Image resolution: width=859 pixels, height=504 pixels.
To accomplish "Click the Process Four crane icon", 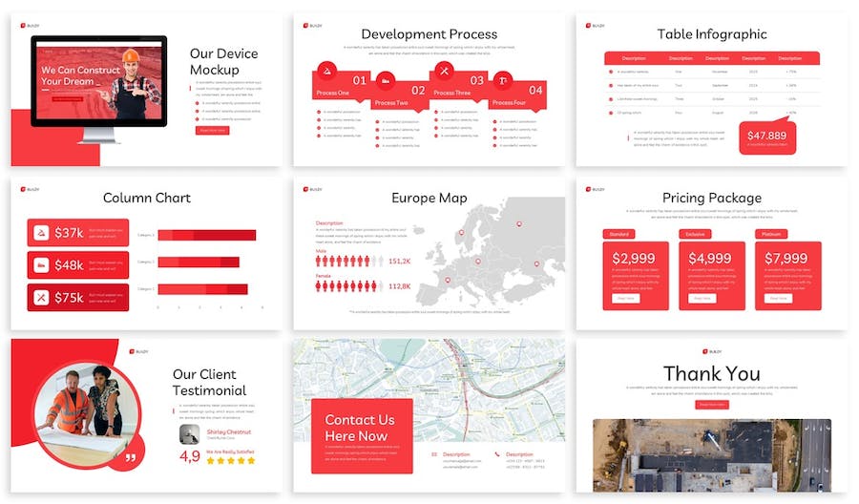I will pos(503,80).
